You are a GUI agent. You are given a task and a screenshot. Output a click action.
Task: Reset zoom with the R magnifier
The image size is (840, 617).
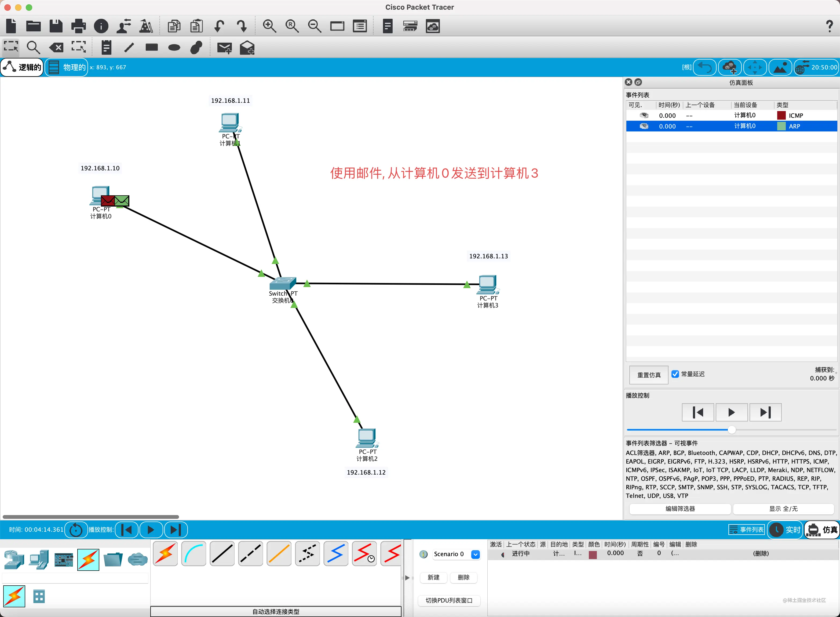(292, 26)
